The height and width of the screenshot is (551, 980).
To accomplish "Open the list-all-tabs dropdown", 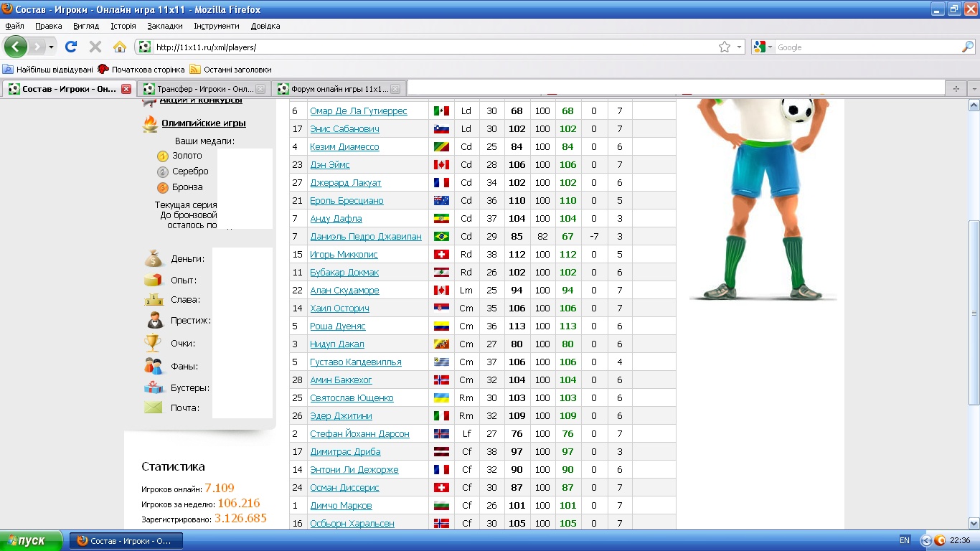I will coord(974,89).
